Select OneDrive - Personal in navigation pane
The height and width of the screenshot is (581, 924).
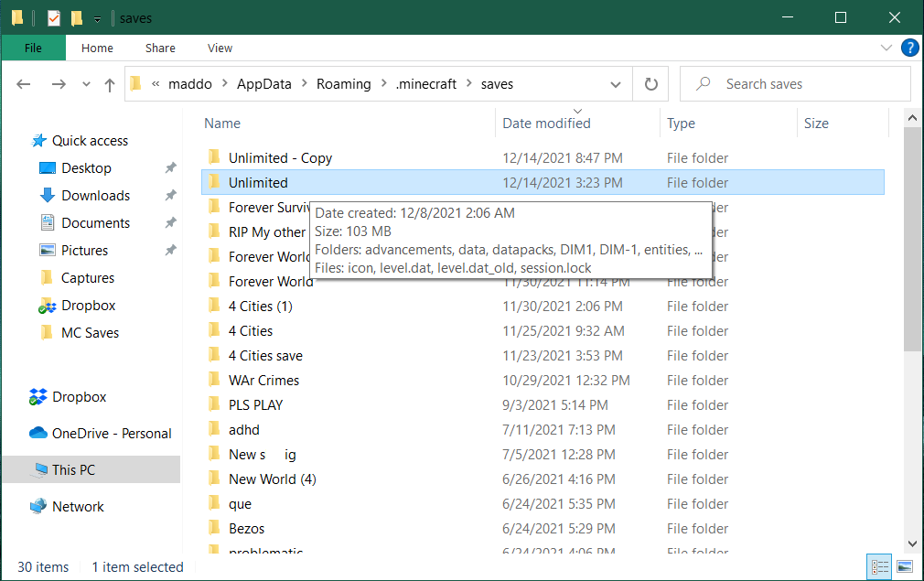click(112, 434)
